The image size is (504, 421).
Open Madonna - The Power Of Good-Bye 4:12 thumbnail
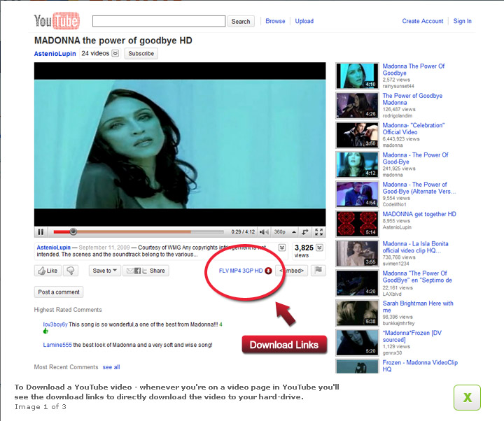click(x=357, y=165)
